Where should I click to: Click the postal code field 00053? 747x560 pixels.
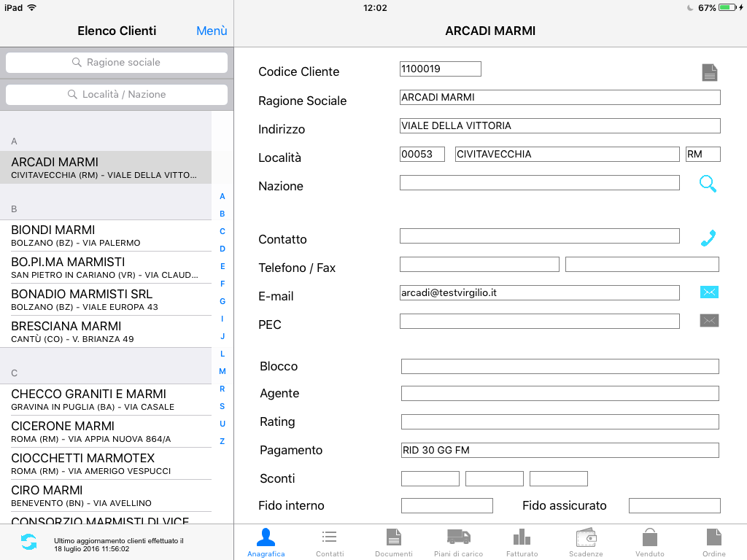pos(422,155)
